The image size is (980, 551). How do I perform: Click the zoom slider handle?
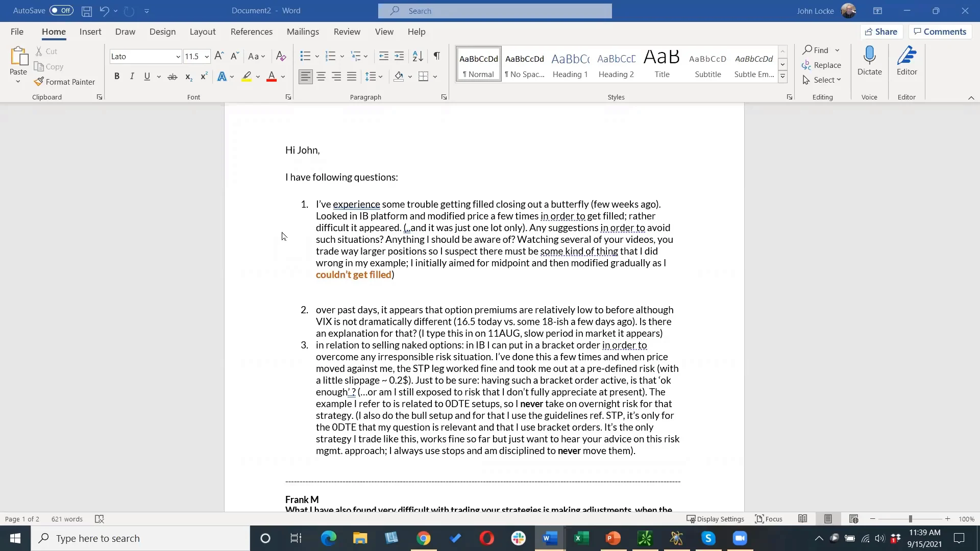click(x=910, y=519)
